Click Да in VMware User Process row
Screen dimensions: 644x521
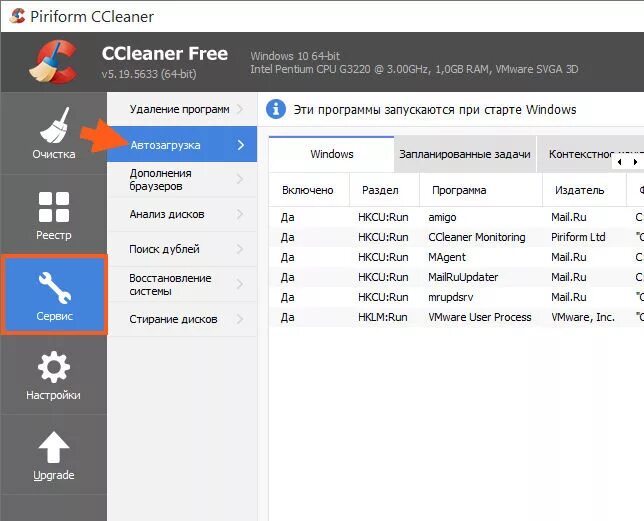coord(288,317)
